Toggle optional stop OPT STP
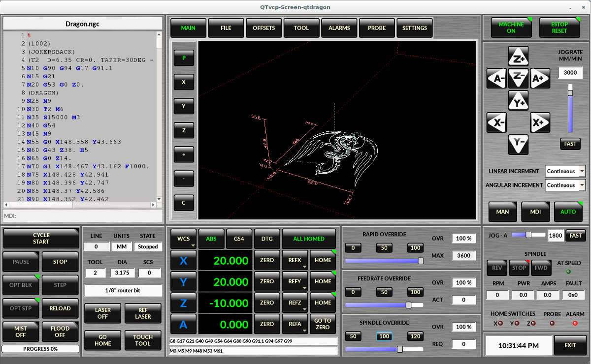Image resolution: width=591 pixels, height=364 pixels. 21,308
